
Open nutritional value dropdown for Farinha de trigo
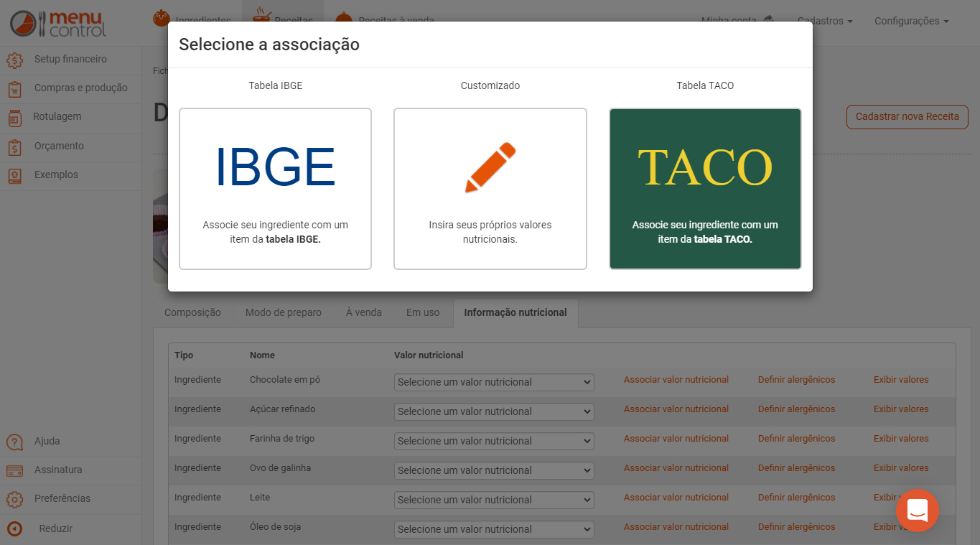click(x=494, y=441)
